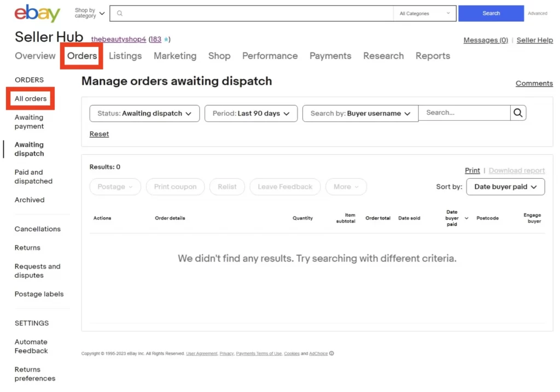
Task: Open Search by: Buyer username dropdown
Action: [x=360, y=114]
